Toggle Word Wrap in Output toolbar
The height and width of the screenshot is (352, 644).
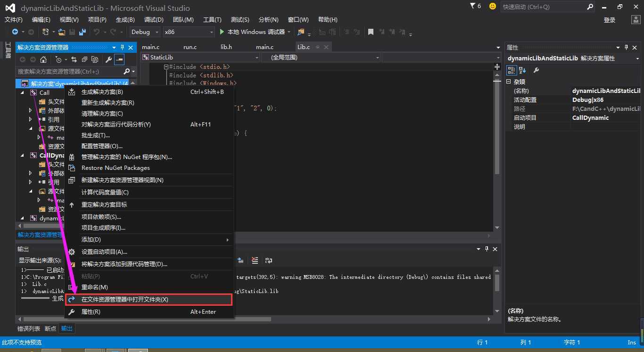click(269, 260)
